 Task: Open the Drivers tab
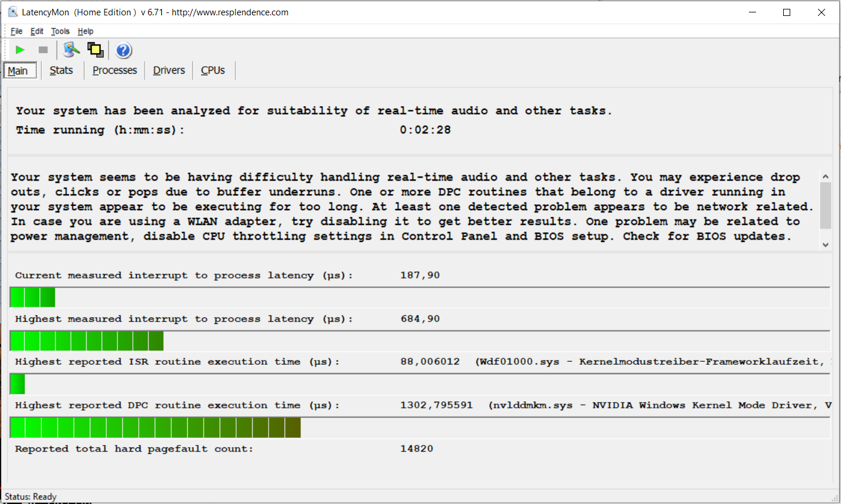(x=169, y=70)
